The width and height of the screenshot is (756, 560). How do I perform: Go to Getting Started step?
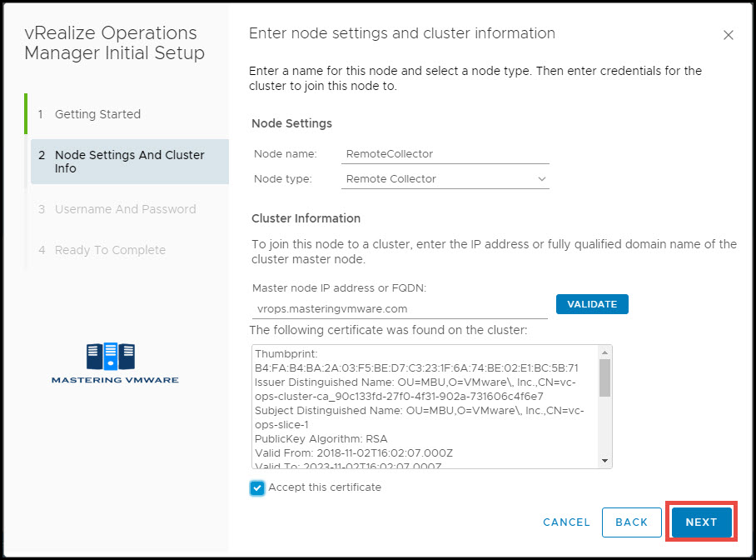pos(97,114)
